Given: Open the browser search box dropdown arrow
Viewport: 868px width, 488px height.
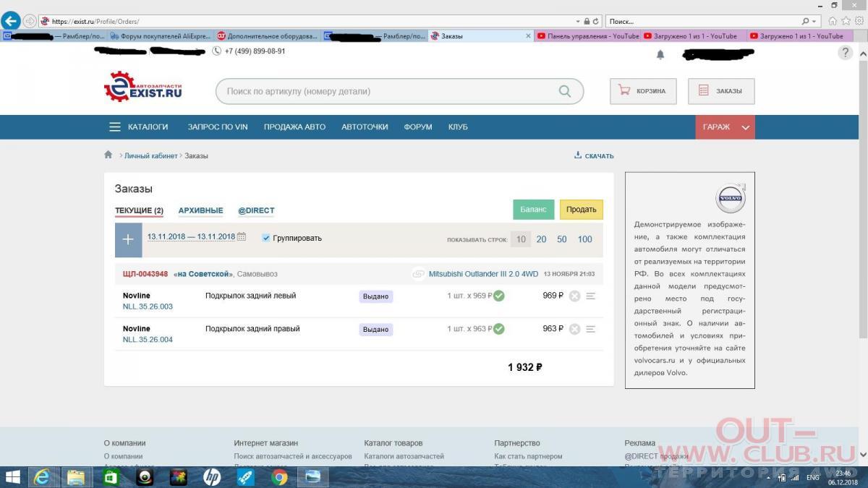Looking at the screenshot, I should 815,21.
